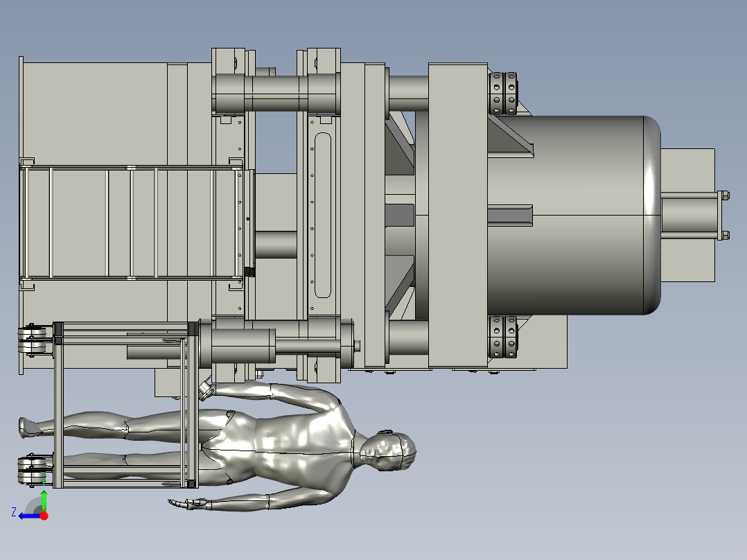Select the mannequin's head
This screenshot has height=560, width=747.
point(388,451)
